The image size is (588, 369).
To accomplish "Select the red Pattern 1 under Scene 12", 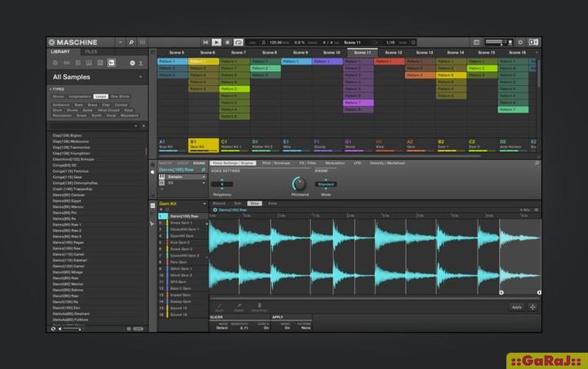I will click(390, 61).
